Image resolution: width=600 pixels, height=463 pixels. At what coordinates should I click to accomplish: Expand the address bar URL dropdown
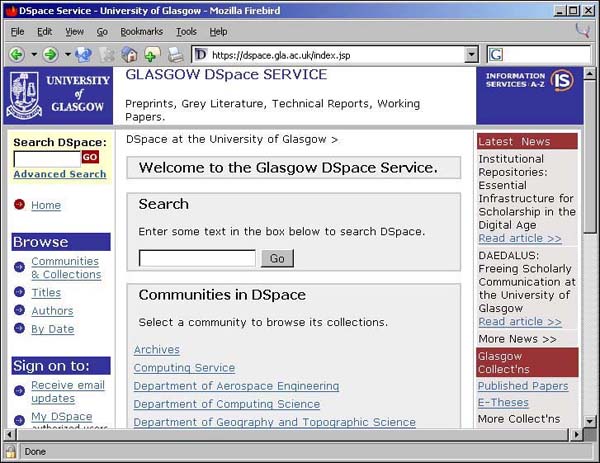tap(471, 55)
